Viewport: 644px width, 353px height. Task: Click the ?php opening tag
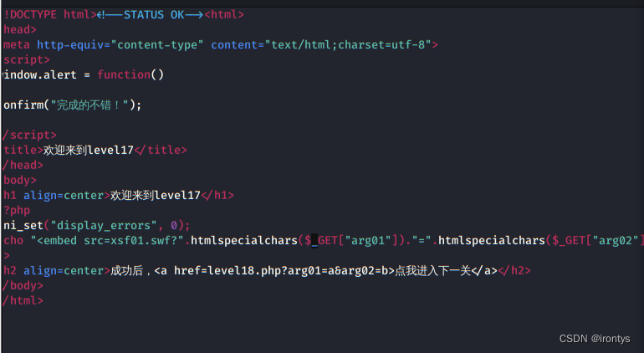(17, 211)
